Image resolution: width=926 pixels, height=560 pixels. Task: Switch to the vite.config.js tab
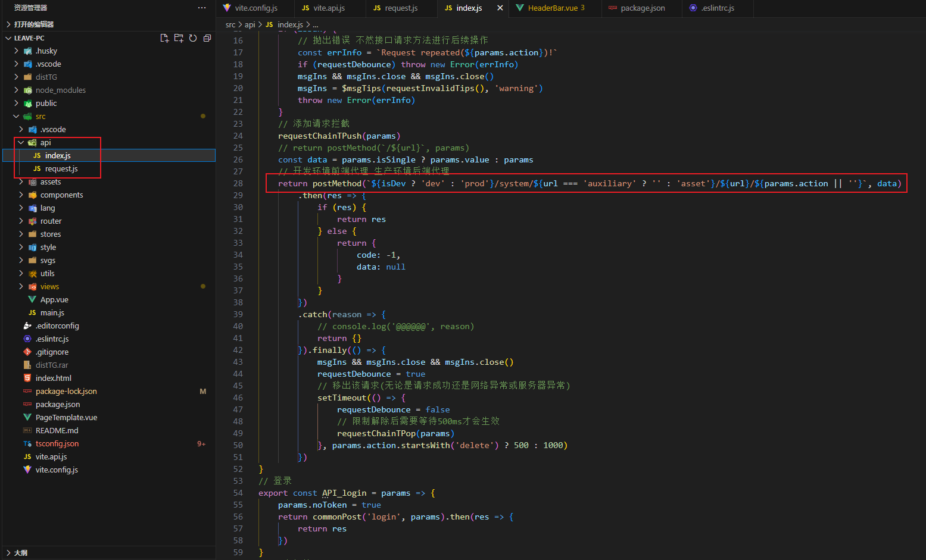pyautogui.click(x=255, y=8)
